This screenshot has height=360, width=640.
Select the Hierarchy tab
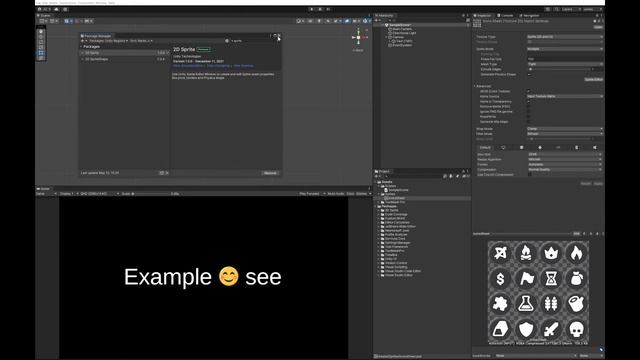pyautogui.click(x=384, y=16)
